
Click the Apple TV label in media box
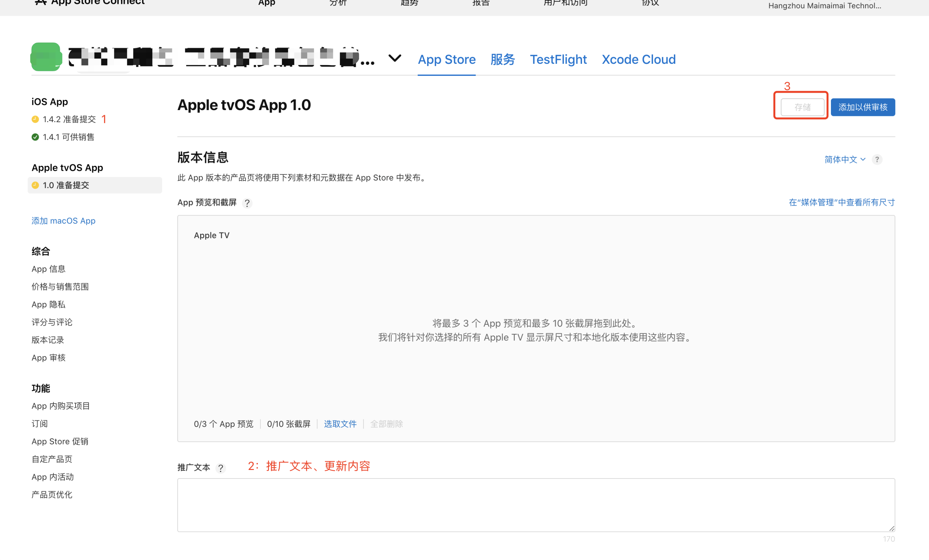(212, 235)
